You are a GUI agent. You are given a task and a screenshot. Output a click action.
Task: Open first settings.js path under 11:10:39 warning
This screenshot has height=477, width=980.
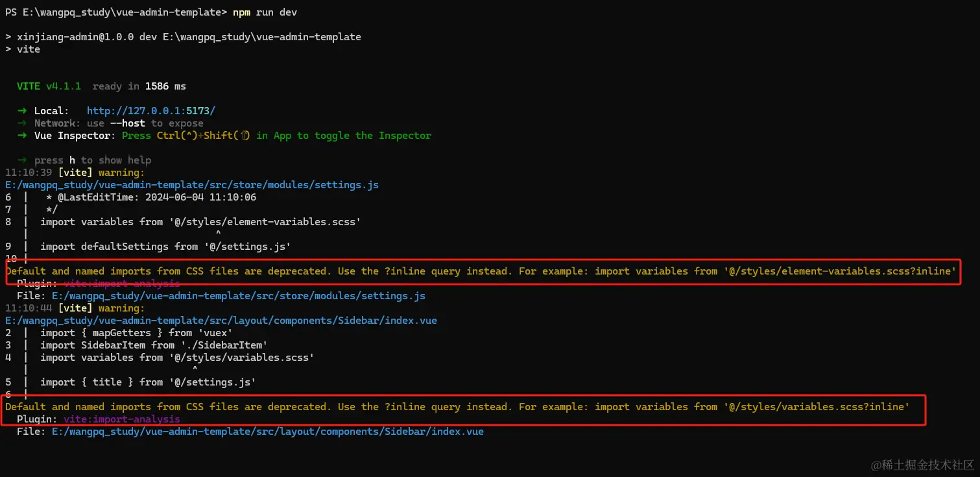(x=192, y=185)
